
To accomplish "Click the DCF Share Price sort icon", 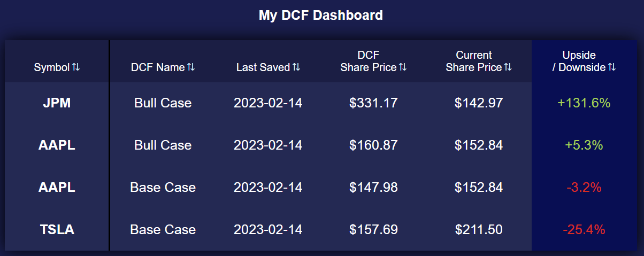I will 403,67.
